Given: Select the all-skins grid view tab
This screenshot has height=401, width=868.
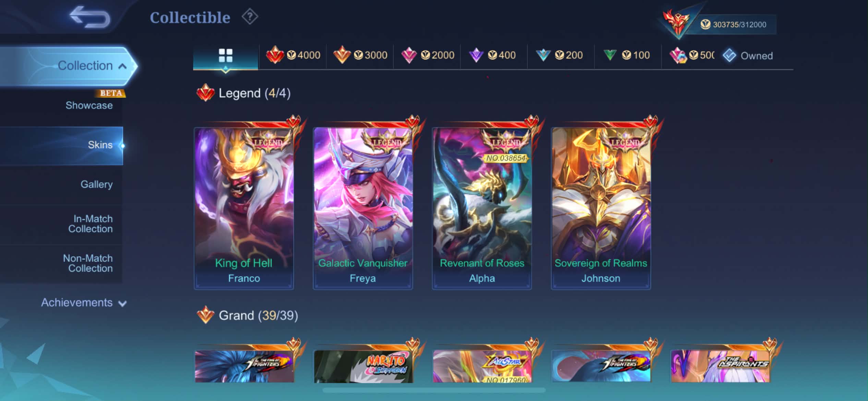Looking at the screenshot, I should [x=226, y=56].
